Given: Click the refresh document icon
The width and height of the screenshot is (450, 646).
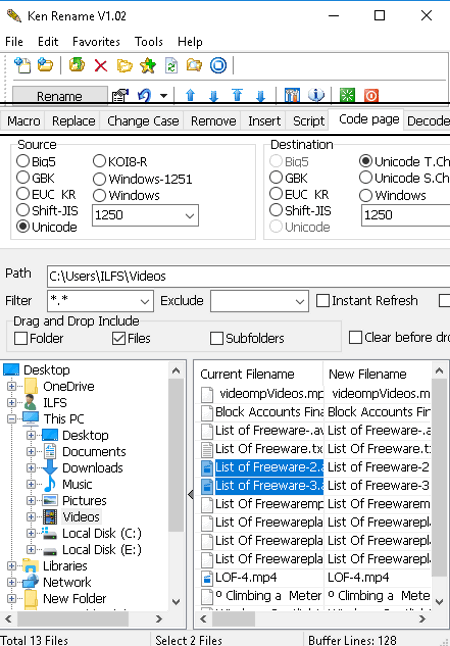Looking at the screenshot, I should pyautogui.click(x=171, y=65).
